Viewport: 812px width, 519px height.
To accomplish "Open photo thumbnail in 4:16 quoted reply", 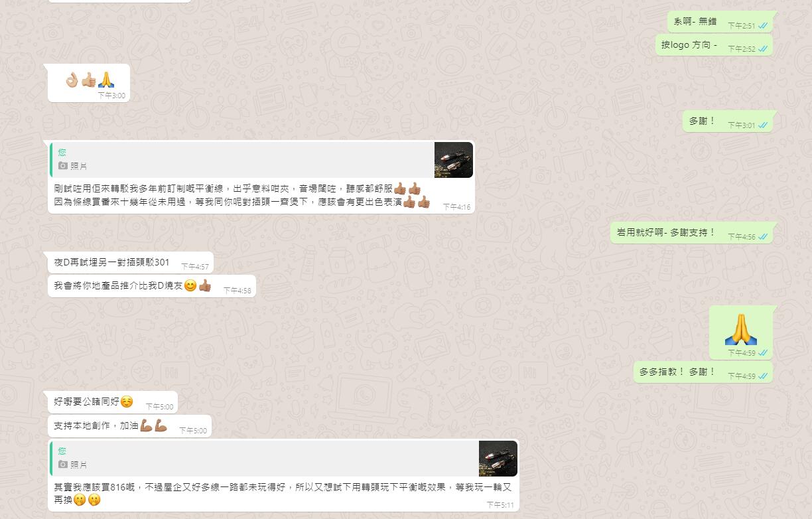I will (x=454, y=160).
